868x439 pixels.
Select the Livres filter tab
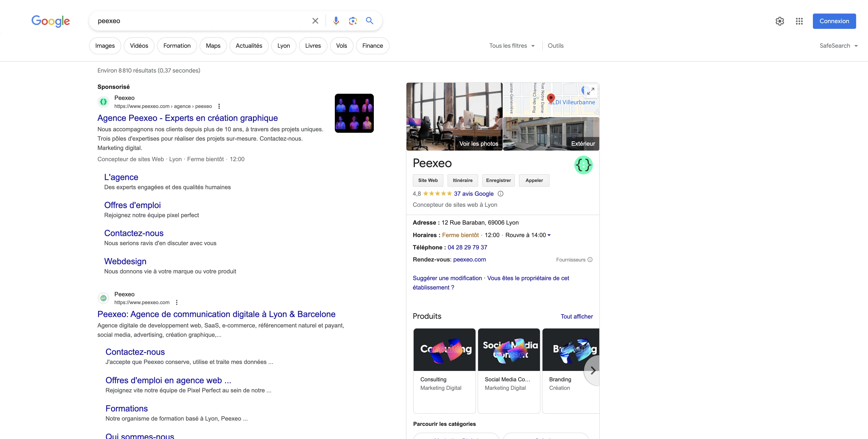coord(313,46)
